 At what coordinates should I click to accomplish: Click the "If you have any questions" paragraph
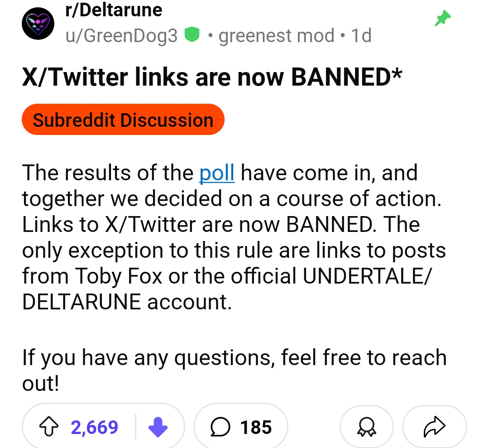234,358
